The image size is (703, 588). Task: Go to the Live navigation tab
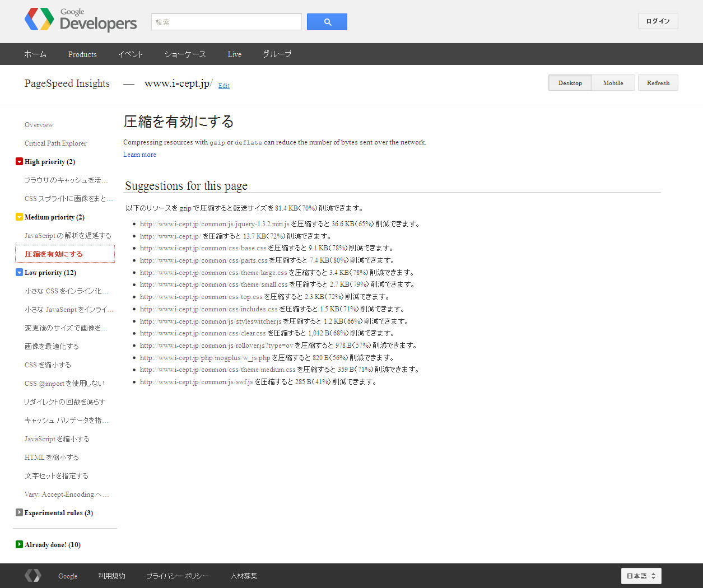click(x=234, y=54)
